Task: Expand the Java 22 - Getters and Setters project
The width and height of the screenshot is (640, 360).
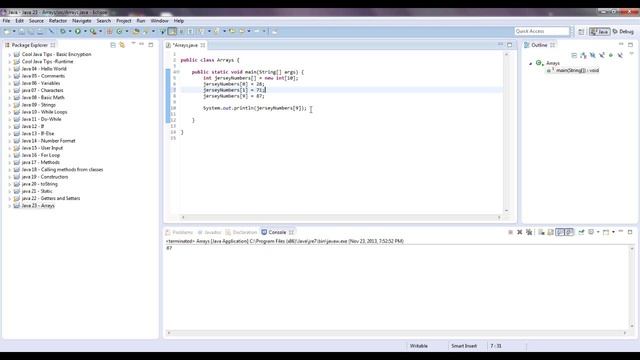Action: pyautogui.click(x=9, y=198)
